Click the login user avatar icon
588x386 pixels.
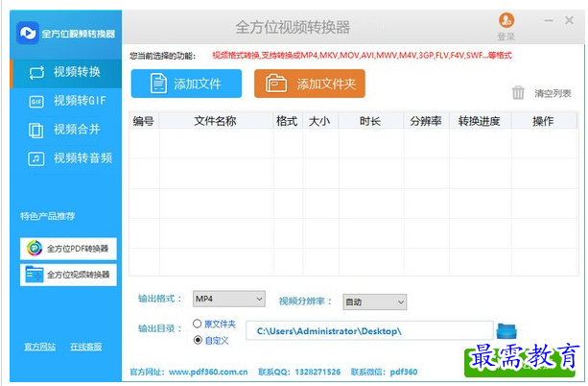[506, 20]
